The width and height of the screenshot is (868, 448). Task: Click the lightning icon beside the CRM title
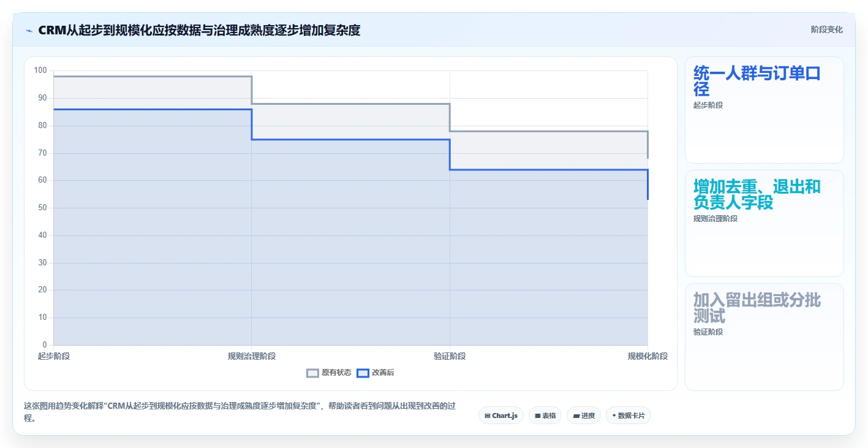(x=29, y=30)
